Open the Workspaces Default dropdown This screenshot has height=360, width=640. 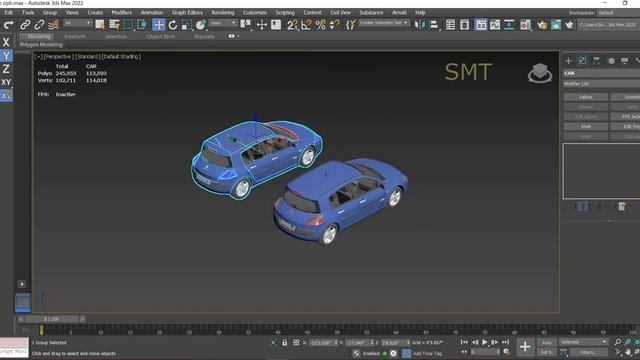618,13
